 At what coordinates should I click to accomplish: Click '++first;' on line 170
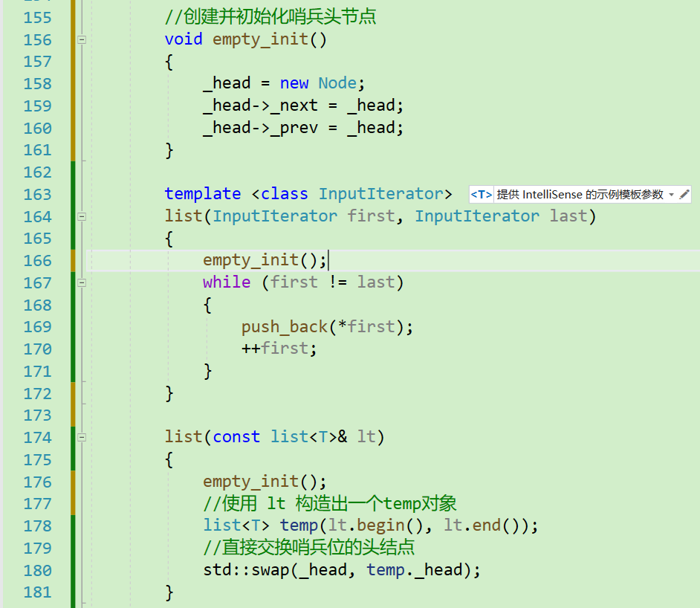279,349
